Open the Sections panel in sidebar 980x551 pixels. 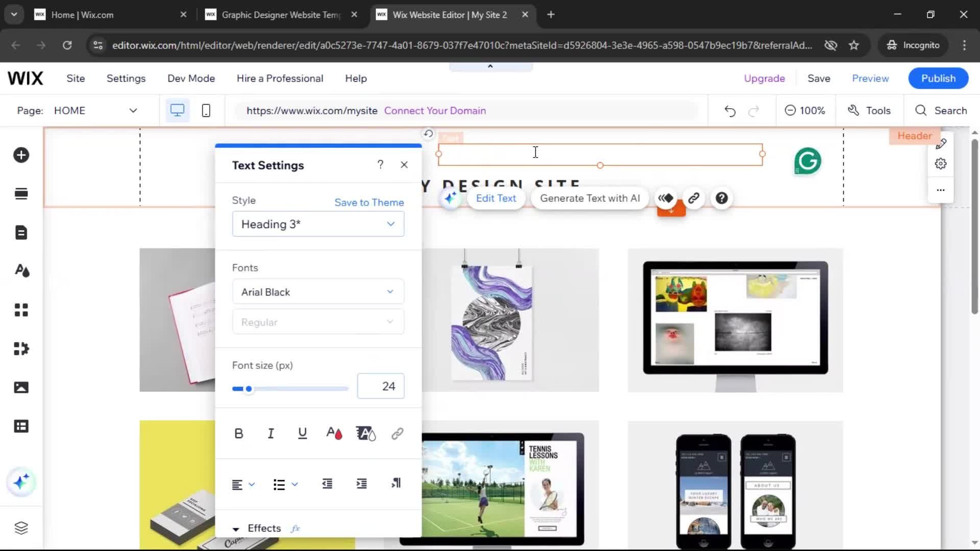(x=21, y=194)
